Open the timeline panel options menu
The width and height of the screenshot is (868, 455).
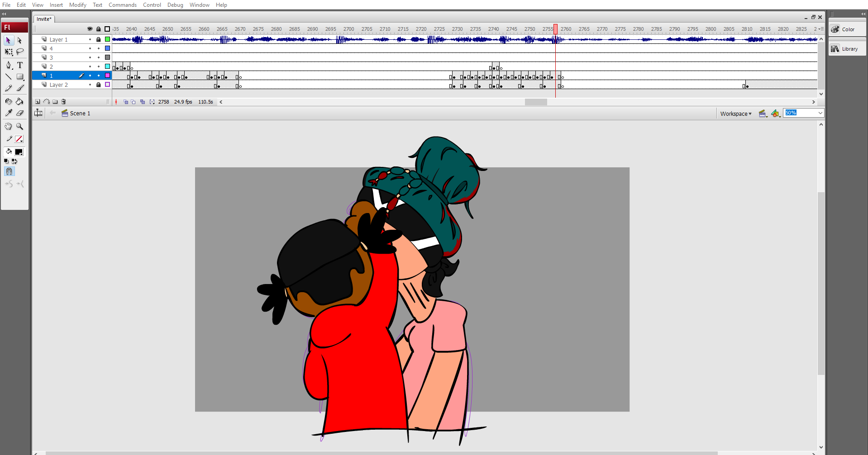pos(821,29)
